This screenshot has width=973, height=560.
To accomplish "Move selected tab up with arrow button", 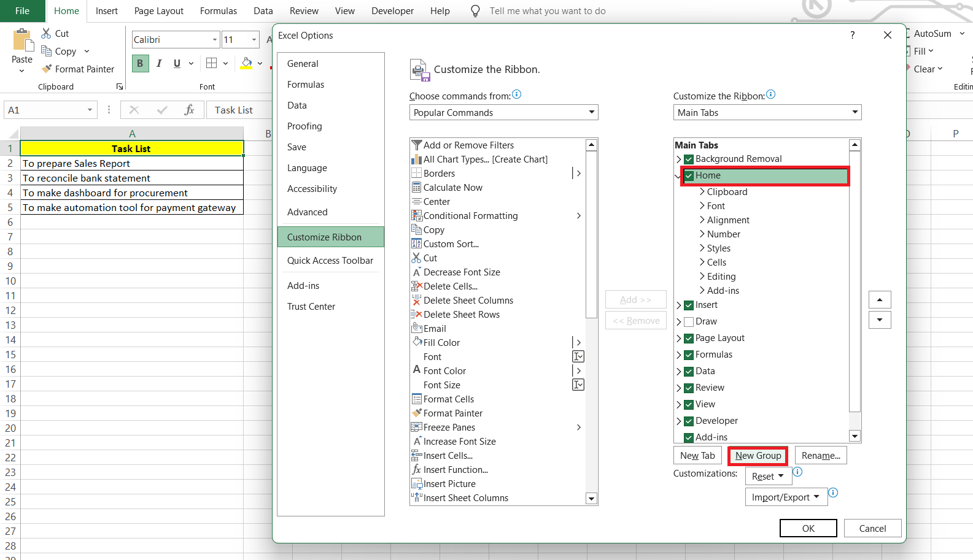I will tap(880, 300).
